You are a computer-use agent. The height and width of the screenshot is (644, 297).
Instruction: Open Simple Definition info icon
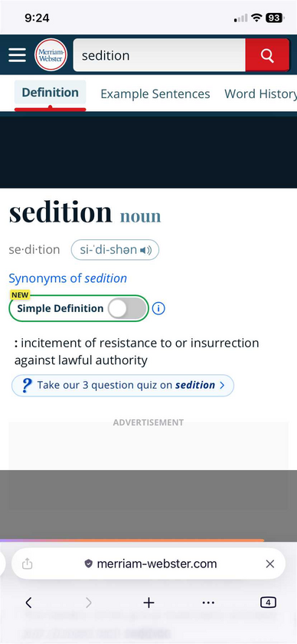tap(158, 308)
